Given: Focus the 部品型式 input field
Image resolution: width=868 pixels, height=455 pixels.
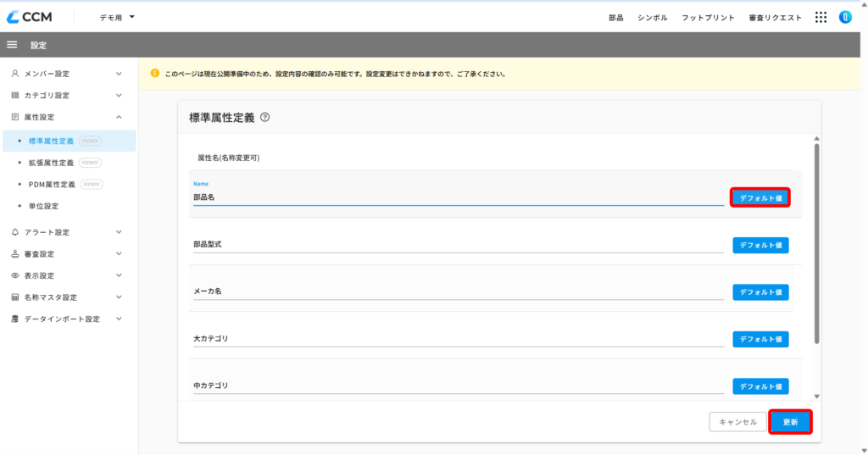Looking at the screenshot, I should point(459,244).
